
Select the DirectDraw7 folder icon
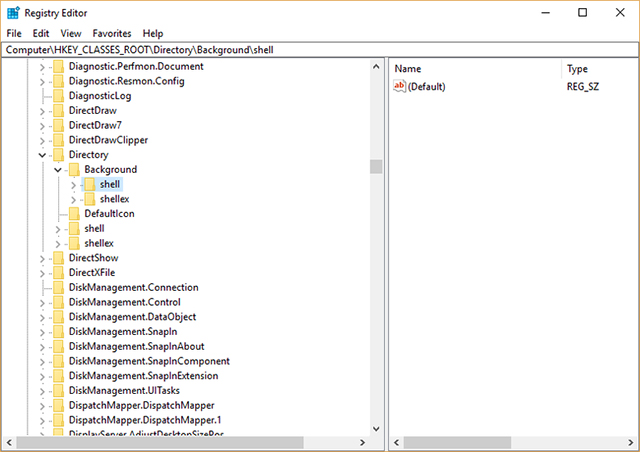(x=59, y=125)
